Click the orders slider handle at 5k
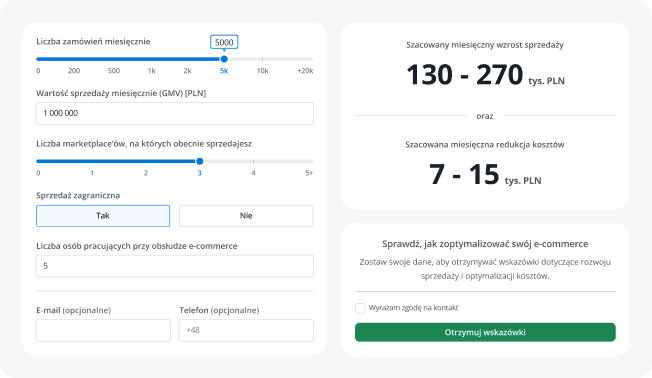This screenshot has height=378, width=652. [224, 59]
